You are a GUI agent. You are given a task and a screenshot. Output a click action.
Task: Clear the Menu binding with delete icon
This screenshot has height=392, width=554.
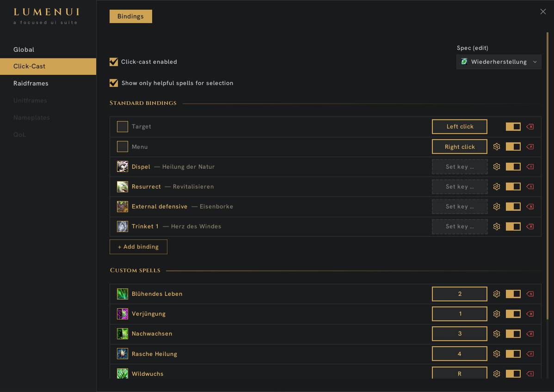coord(530,147)
